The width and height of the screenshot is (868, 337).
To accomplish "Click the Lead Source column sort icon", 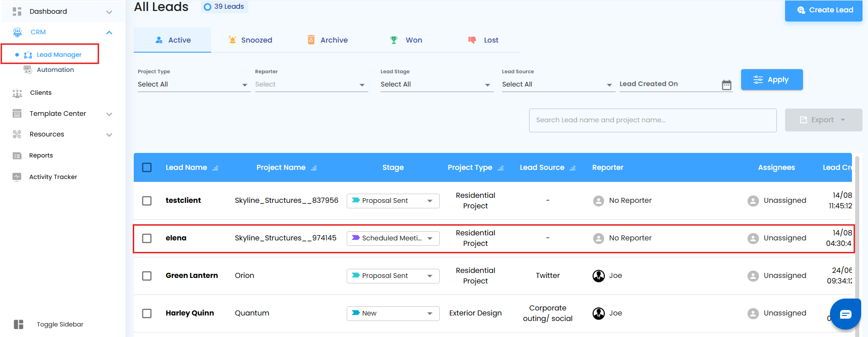I will pyautogui.click(x=573, y=168).
